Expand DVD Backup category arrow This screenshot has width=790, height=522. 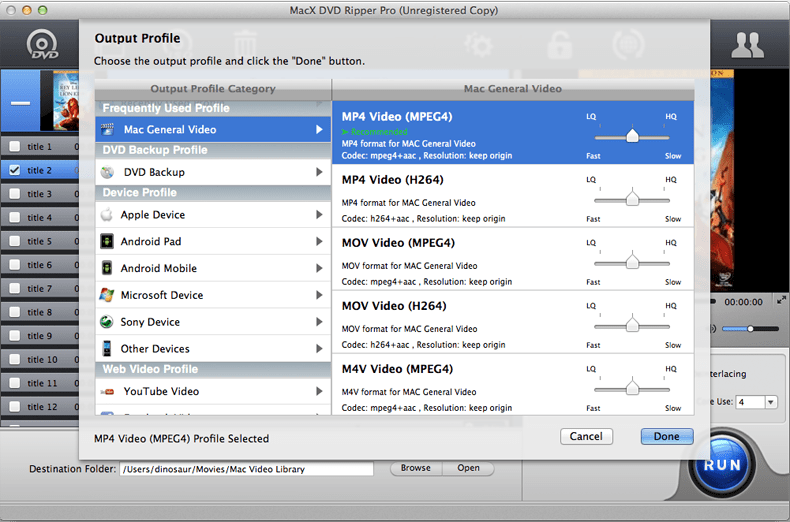tap(319, 172)
